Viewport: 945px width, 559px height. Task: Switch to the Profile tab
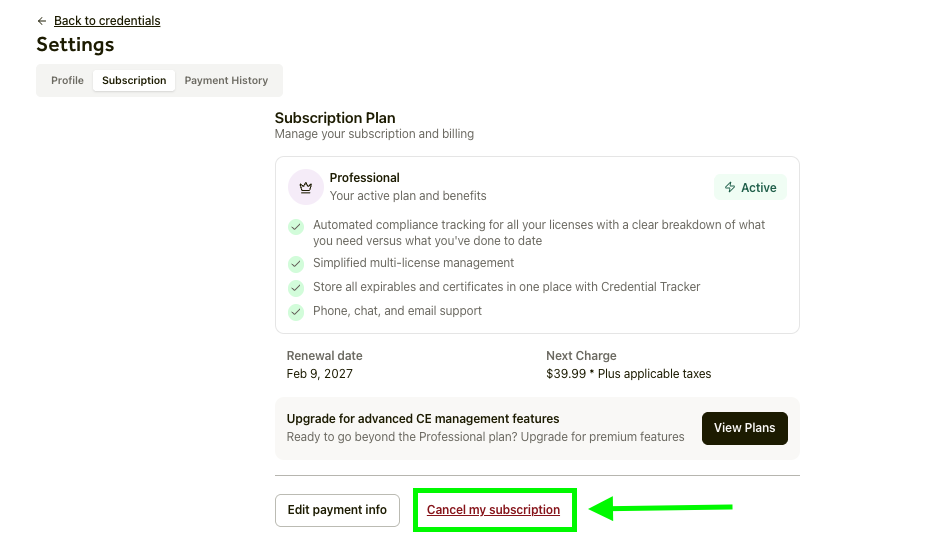[67, 81]
